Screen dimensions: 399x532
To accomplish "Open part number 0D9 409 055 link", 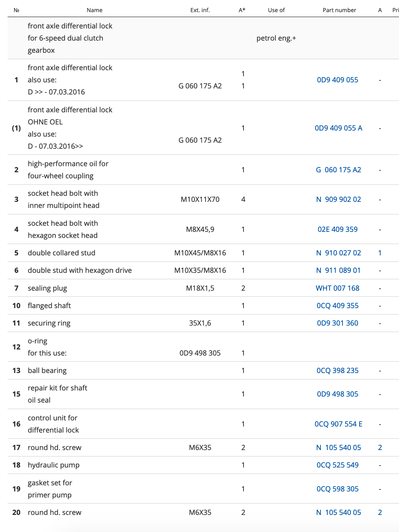I will pos(338,80).
